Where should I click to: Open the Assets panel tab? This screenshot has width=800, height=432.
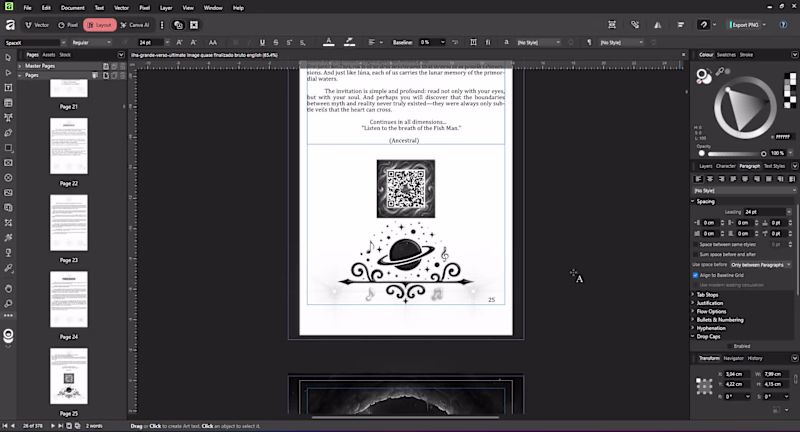[x=48, y=55]
